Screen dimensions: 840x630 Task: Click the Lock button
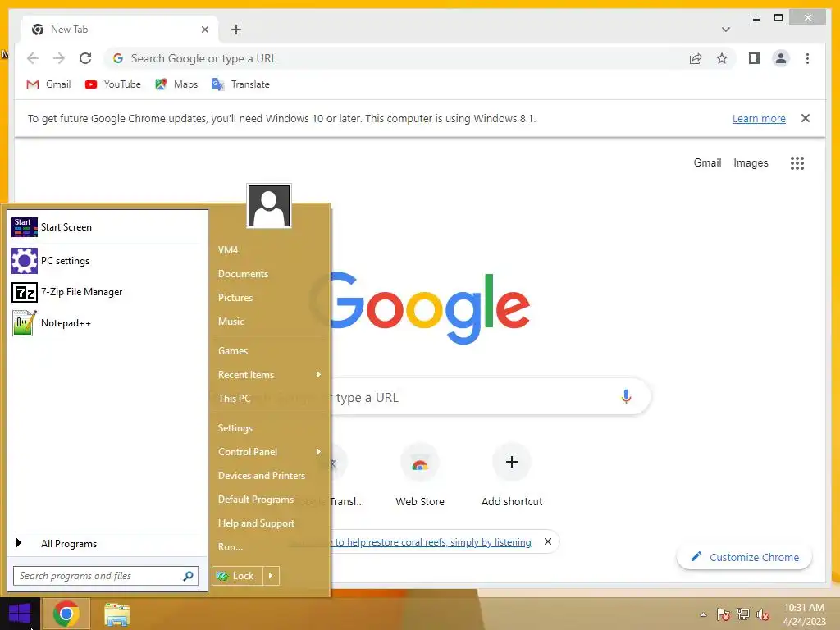(237, 576)
